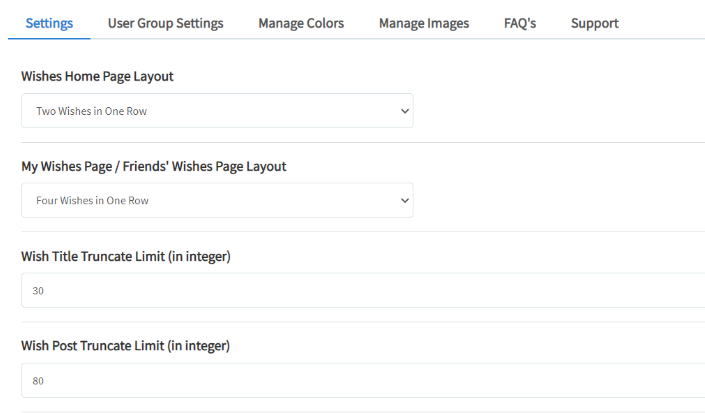
Task: Open the Support tab
Action: point(594,23)
